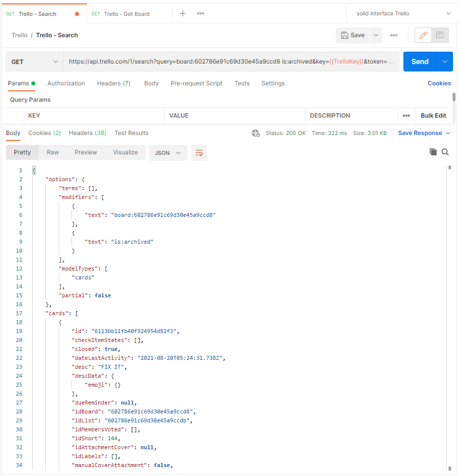Screen dimensions: 459x476
Task: Open the Test Results tab
Action: 132,133
